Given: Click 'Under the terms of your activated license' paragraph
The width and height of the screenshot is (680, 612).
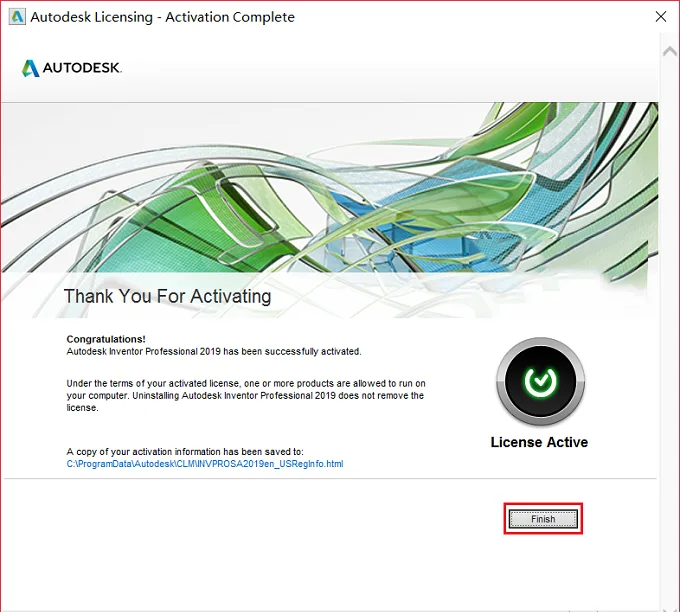Looking at the screenshot, I should (x=246, y=396).
